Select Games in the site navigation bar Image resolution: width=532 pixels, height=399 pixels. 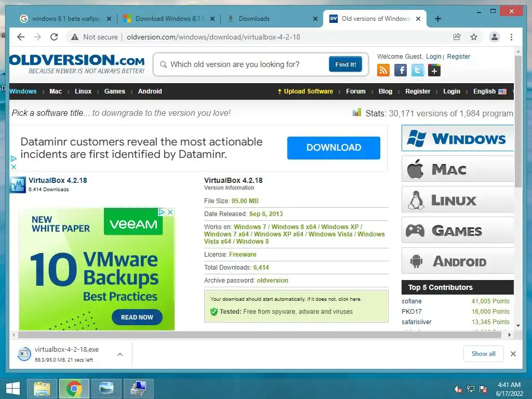pyautogui.click(x=115, y=91)
